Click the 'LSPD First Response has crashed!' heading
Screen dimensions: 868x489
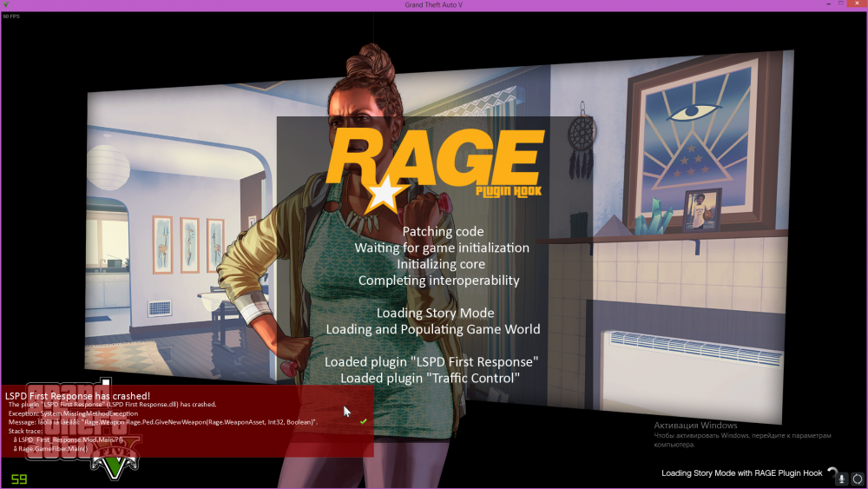pos(77,395)
